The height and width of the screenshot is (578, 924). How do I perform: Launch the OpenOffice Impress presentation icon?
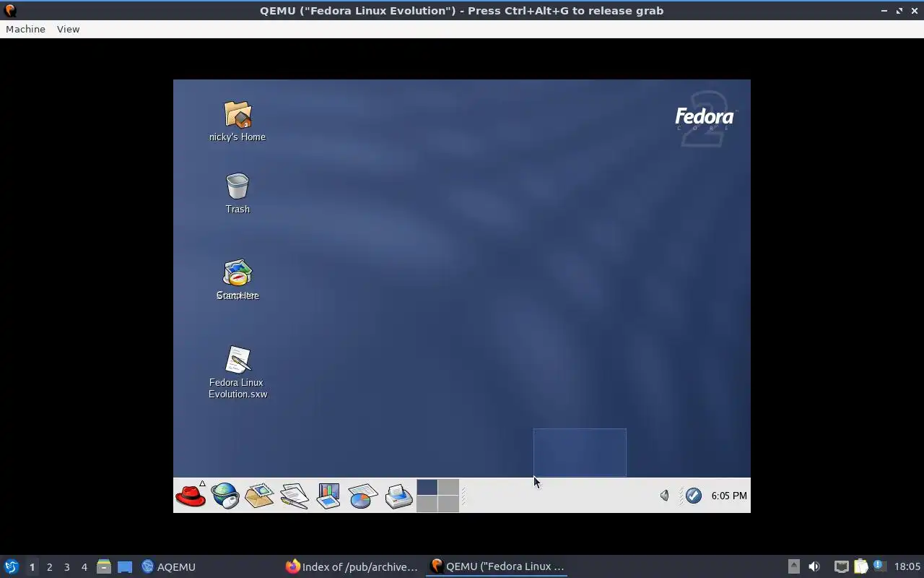328,496
